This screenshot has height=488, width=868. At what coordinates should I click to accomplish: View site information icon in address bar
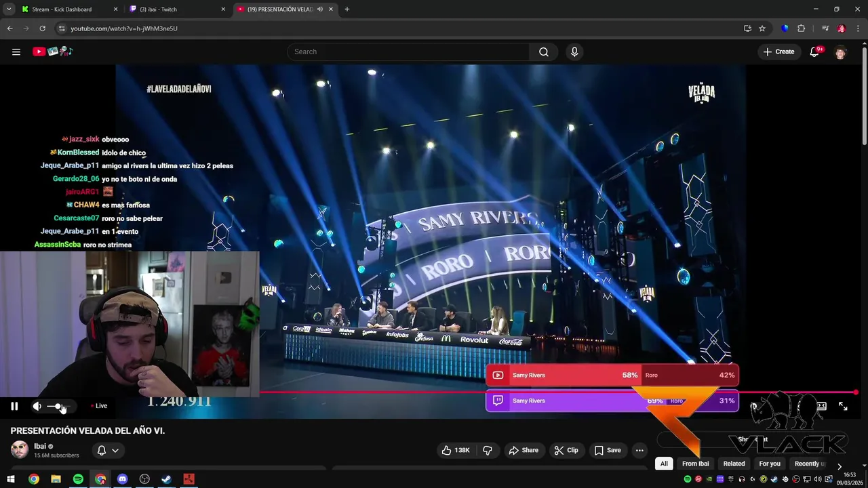(x=62, y=28)
